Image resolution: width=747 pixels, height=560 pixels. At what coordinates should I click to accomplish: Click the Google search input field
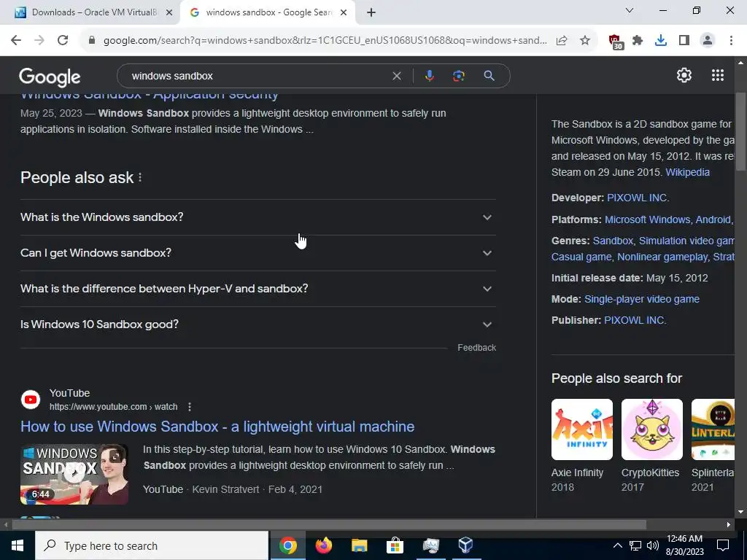click(258, 76)
